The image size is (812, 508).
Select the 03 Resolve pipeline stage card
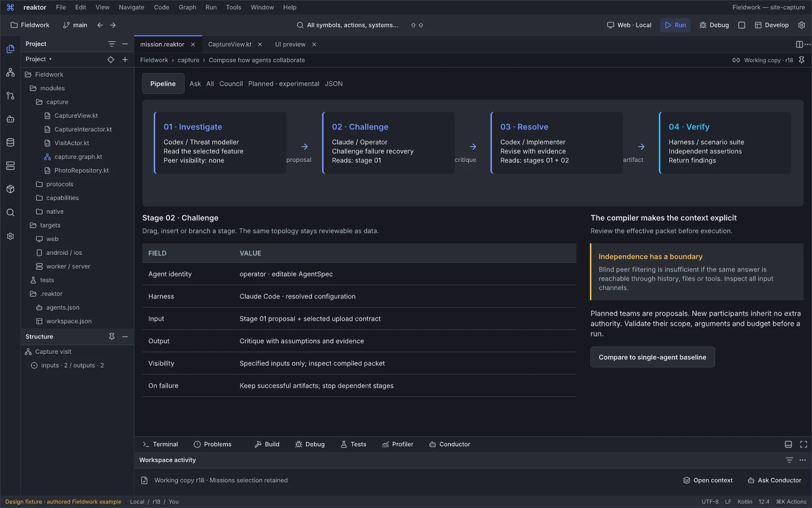[556, 143]
